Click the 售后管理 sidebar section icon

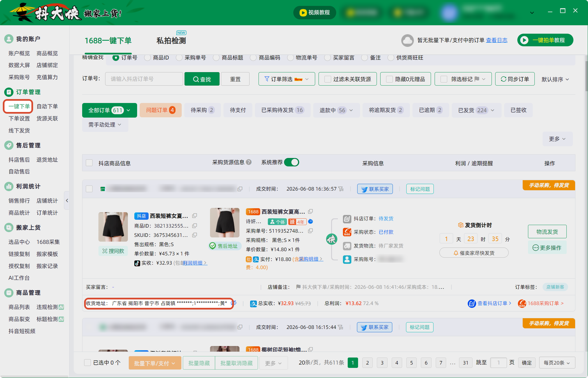[x=9, y=145]
